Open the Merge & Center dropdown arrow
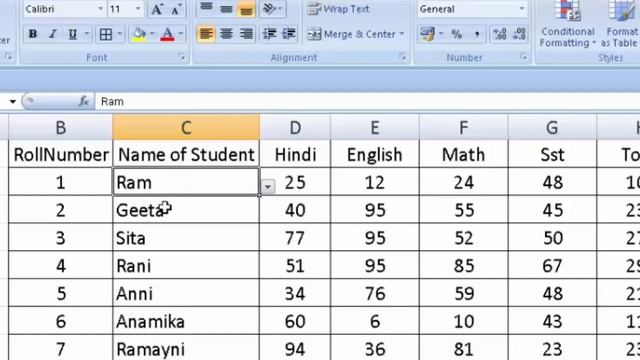Screen dimensions: 640x360 point(402,34)
